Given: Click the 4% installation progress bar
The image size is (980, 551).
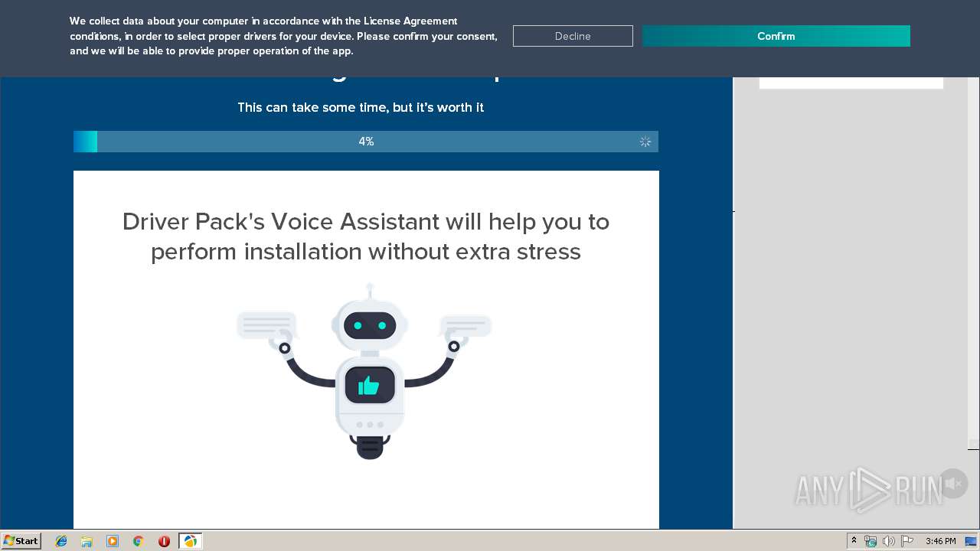Looking at the screenshot, I should coord(366,142).
